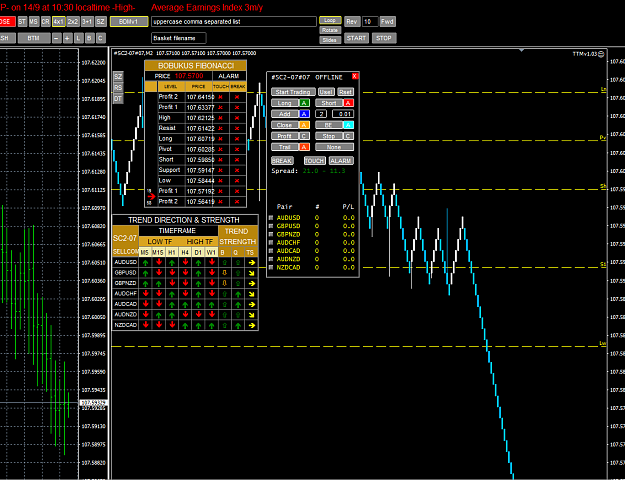Click the SZ button left of Fibonacci panel
The height and width of the screenshot is (480, 625).
[118, 77]
